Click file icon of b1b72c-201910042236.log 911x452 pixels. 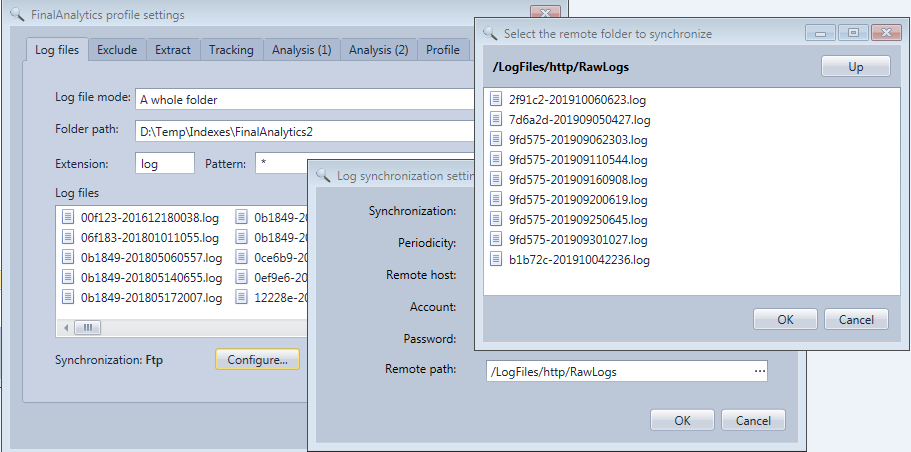point(496,259)
